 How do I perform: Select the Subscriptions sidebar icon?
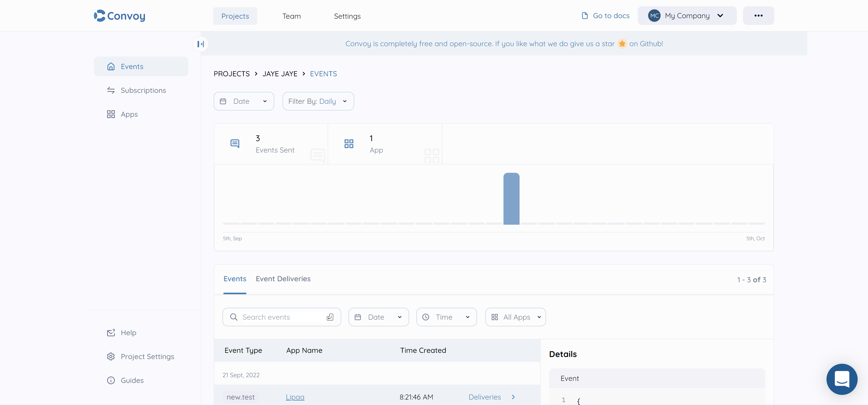(111, 90)
